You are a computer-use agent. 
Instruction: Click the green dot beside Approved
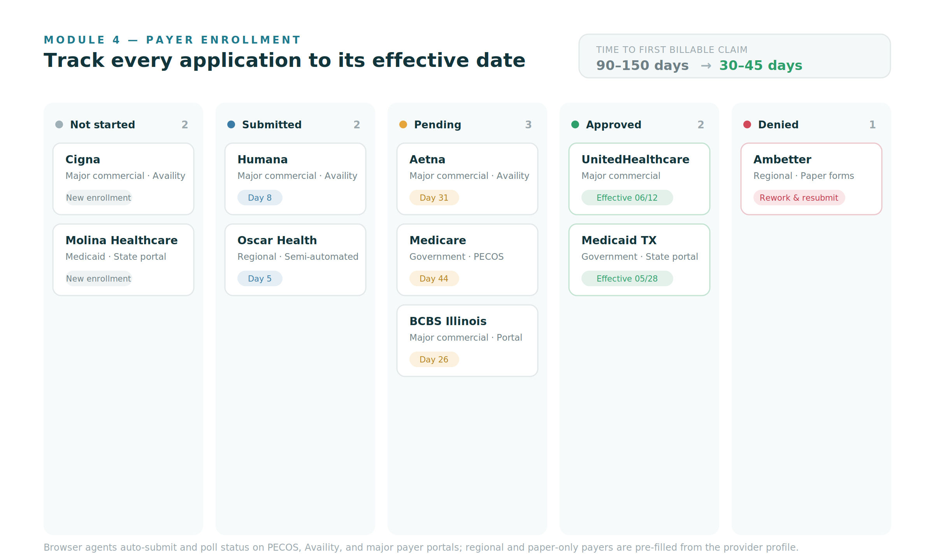(575, 124)
